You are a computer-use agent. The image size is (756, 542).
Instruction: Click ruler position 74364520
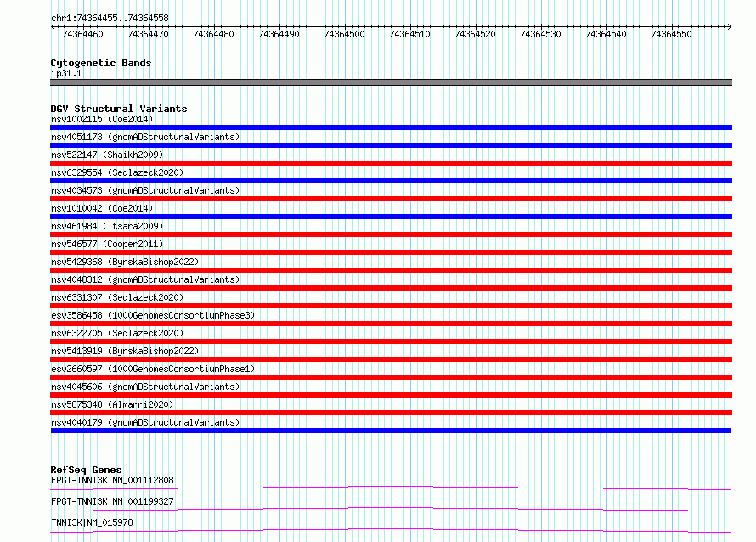(476, 34)
